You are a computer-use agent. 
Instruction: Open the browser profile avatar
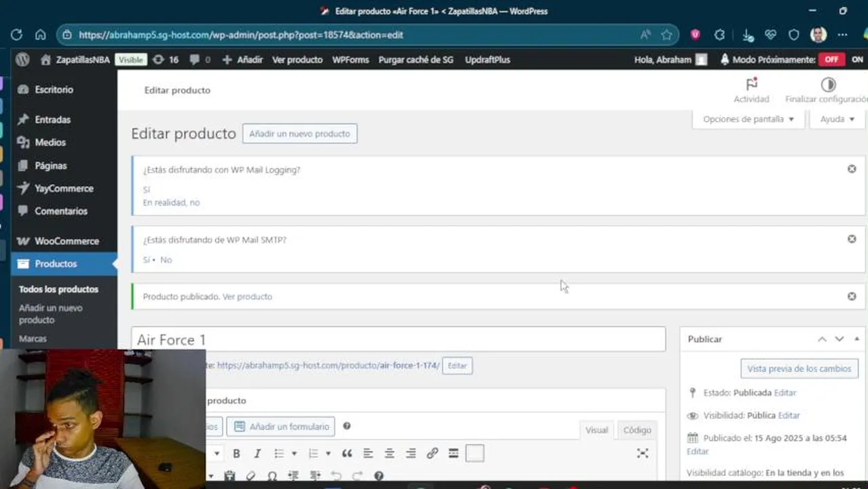(x=818, y=35)
